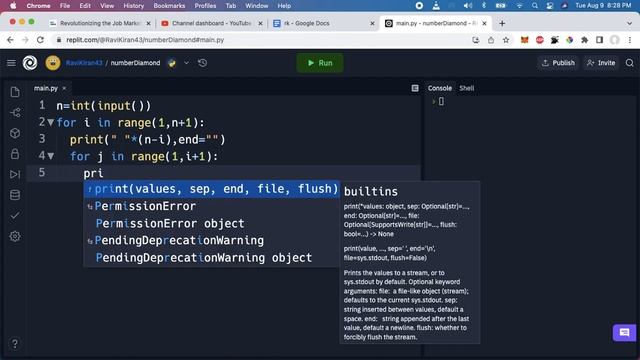Screen dimensions: 640x360
Task: Open the macOS volume control icon
Action: [468, 6]
